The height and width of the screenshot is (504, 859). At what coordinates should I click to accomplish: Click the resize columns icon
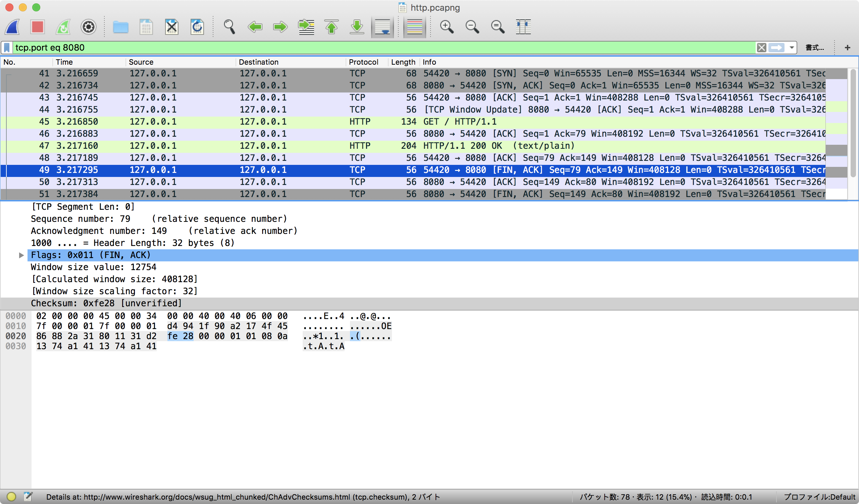click(523, 27)
